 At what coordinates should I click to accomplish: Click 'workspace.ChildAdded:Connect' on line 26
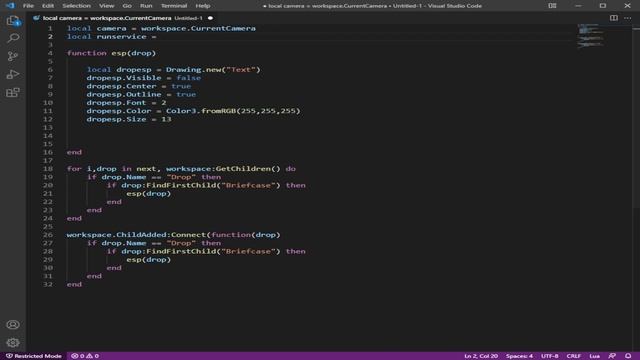137,235
